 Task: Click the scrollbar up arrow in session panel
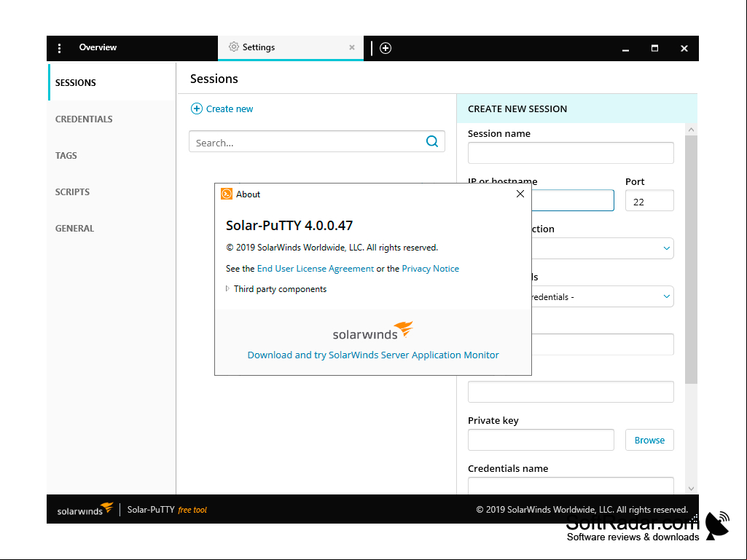click(691, 130)
